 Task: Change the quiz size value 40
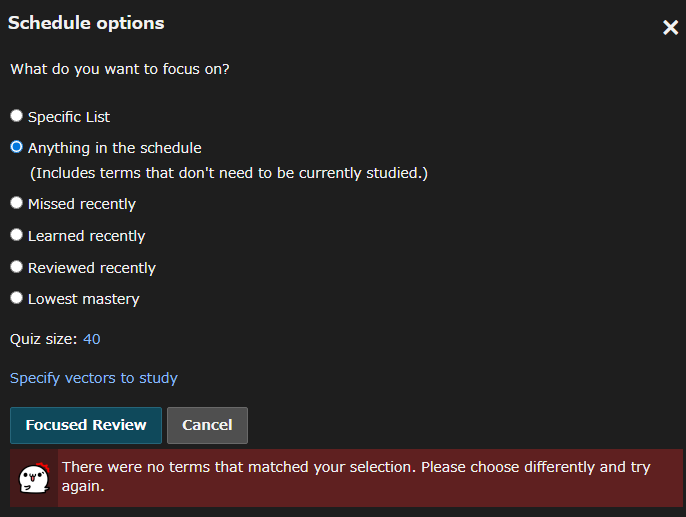pyautogui.click(x=92, y=339)
